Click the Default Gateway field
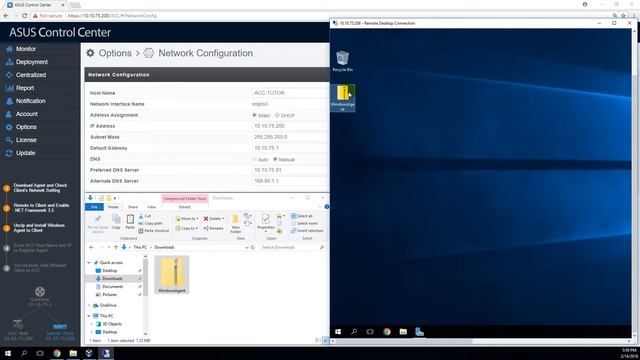 point(290,148)
